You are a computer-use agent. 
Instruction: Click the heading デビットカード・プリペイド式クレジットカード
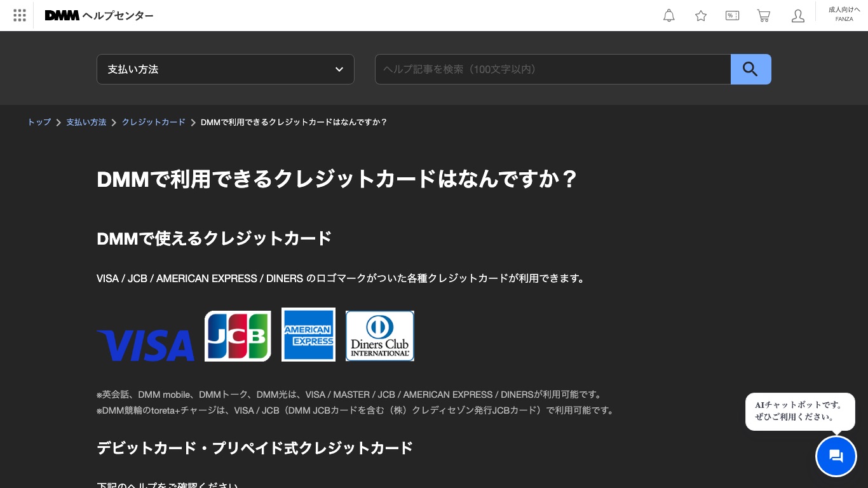pos(255,448)
